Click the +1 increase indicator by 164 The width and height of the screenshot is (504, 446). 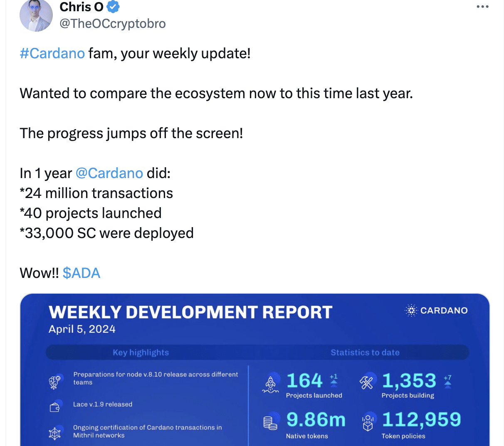point(334,380)
